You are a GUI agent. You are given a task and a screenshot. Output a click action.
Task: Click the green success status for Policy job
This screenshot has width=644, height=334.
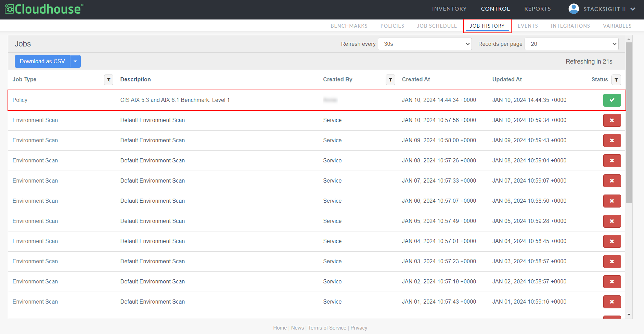[x=612, y=100]
